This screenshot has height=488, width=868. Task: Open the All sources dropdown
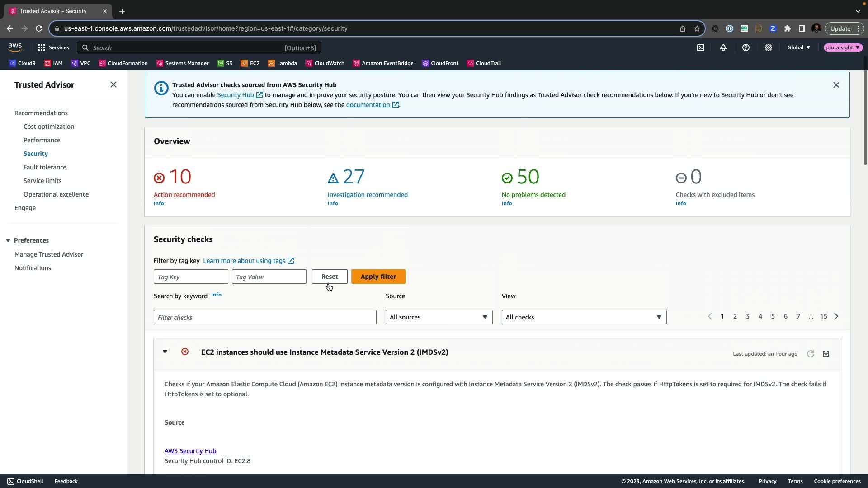tap(439, 317)
